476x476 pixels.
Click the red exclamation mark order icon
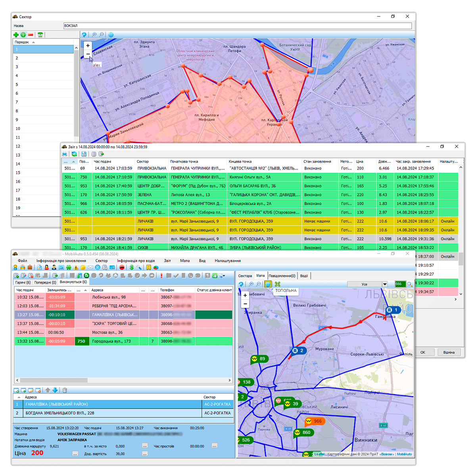[161, 275]
